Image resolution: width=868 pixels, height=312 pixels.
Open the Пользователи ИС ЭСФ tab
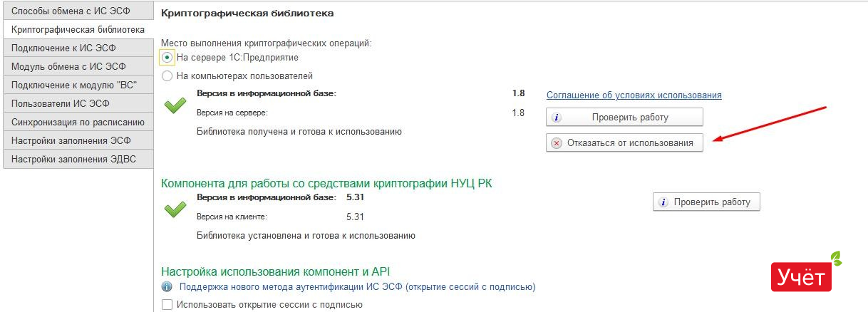coord(77,103)
